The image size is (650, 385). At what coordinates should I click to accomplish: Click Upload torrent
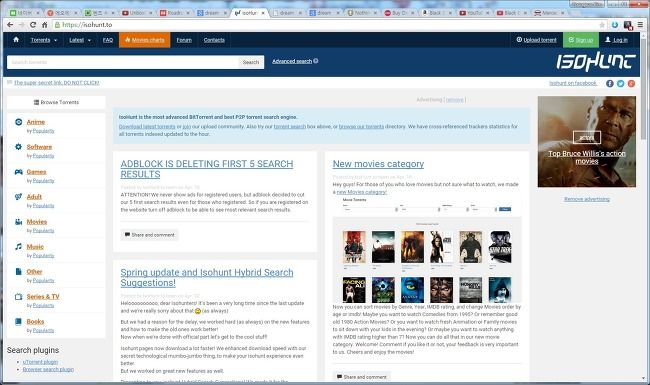pos(536,40)
